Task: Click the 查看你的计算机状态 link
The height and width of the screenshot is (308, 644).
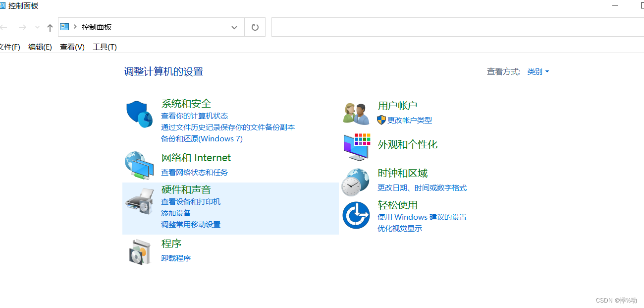Action: pos(194,116)
